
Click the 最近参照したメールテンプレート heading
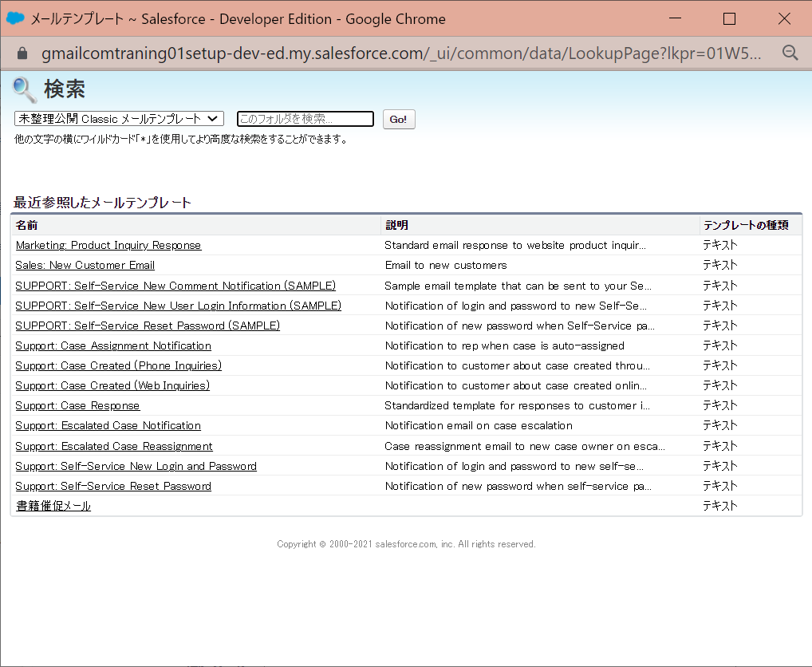102,203
